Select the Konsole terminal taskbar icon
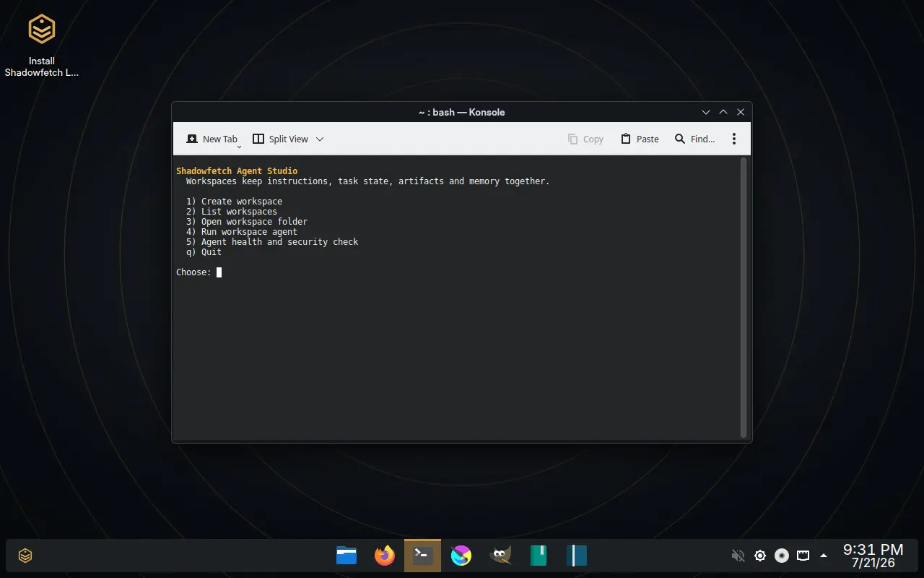 point(423,556)
